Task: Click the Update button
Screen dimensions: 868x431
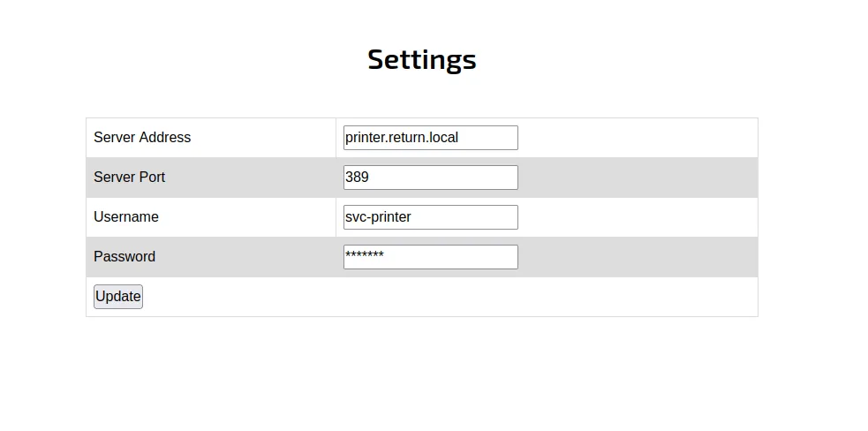Action: click(x=118, y=297)
